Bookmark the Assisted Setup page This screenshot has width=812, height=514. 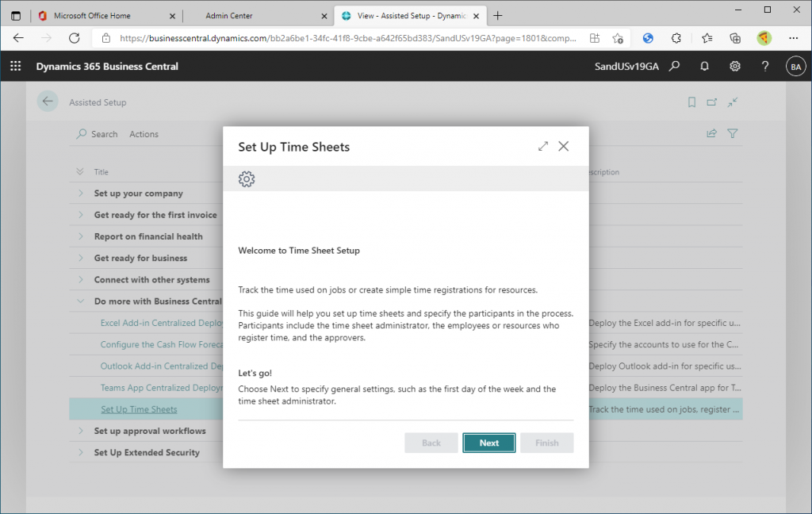coord(691,102)
